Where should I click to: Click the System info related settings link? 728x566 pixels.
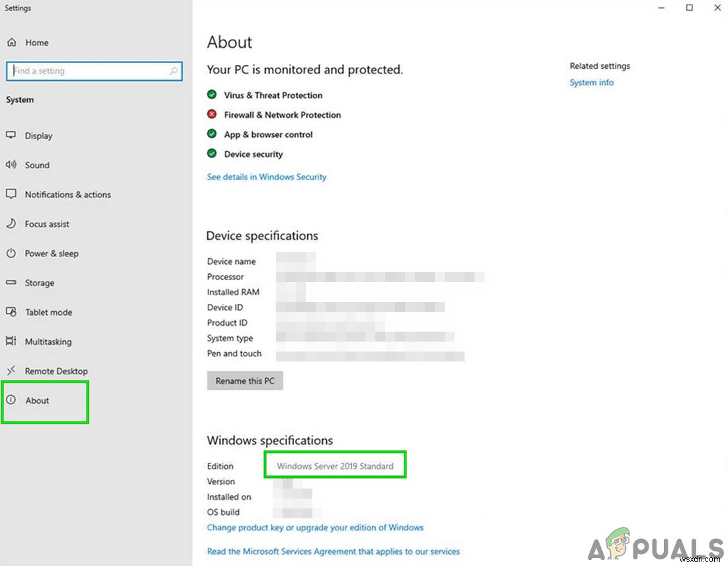(591, 82)
